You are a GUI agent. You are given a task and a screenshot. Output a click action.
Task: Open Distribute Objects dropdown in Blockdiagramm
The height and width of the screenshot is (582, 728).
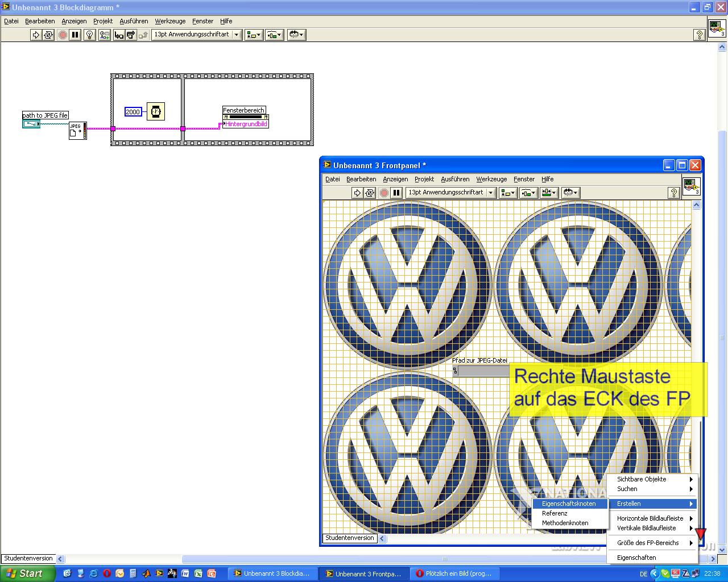274,35
